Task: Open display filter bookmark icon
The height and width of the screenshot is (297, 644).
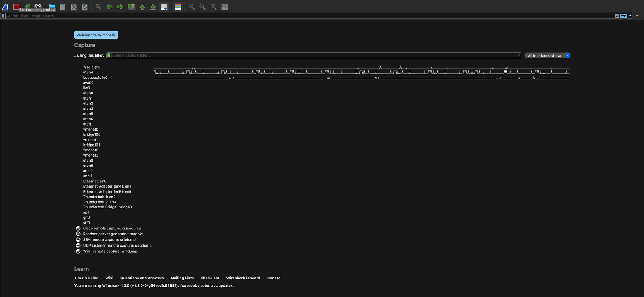Action: point(3,15)
